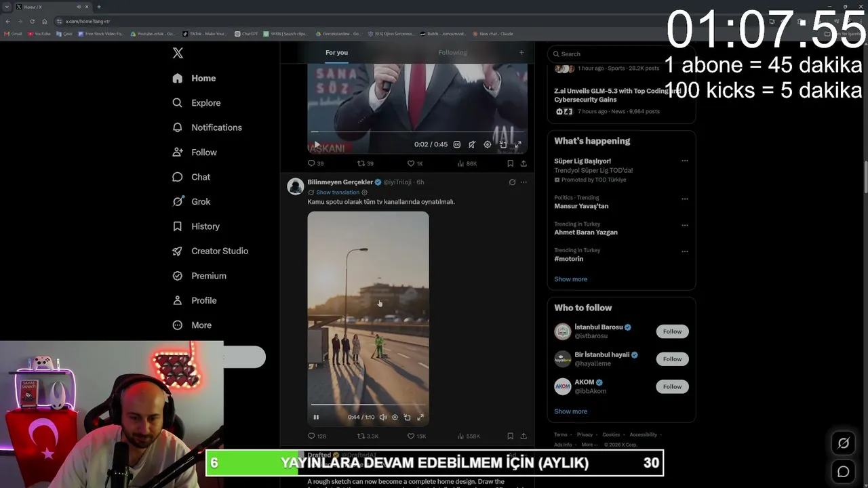This screenshot has width=868, height=488.
Task: Seek on the 0:45 video progress bar
Action: click(417, 132)
